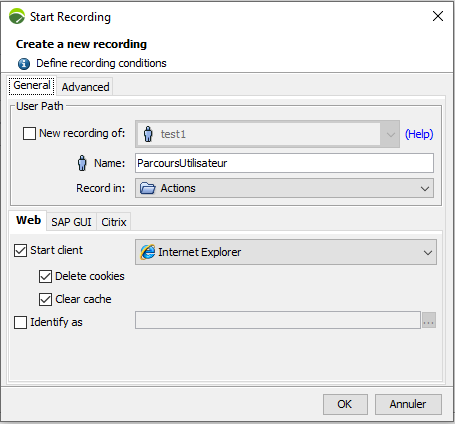
Task: Expand the test1 user path dropdown arrow
Action: (x=390, y=134)
